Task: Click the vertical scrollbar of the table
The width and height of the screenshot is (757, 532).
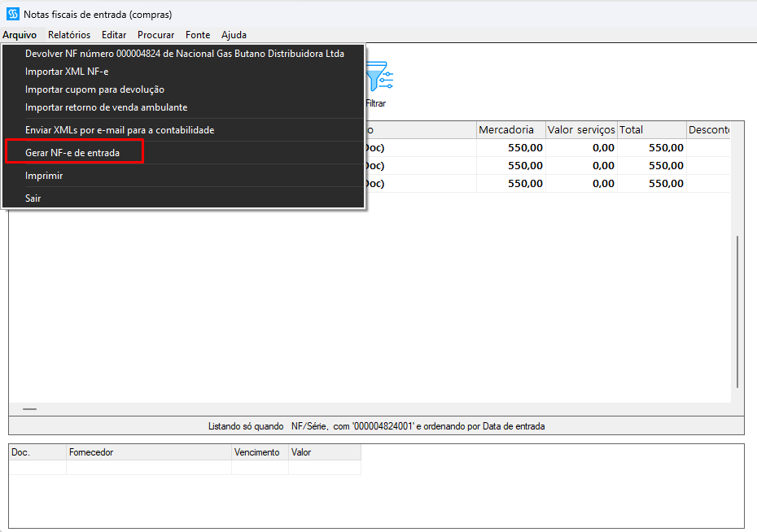Action: tap(737, 312)
